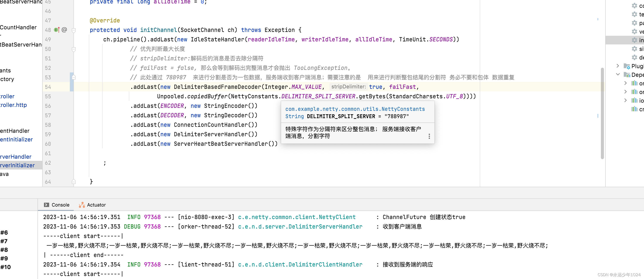Click the editor vertical scrollbar thumb
Viewport: 644px width, 279px height.
[602, 113]
